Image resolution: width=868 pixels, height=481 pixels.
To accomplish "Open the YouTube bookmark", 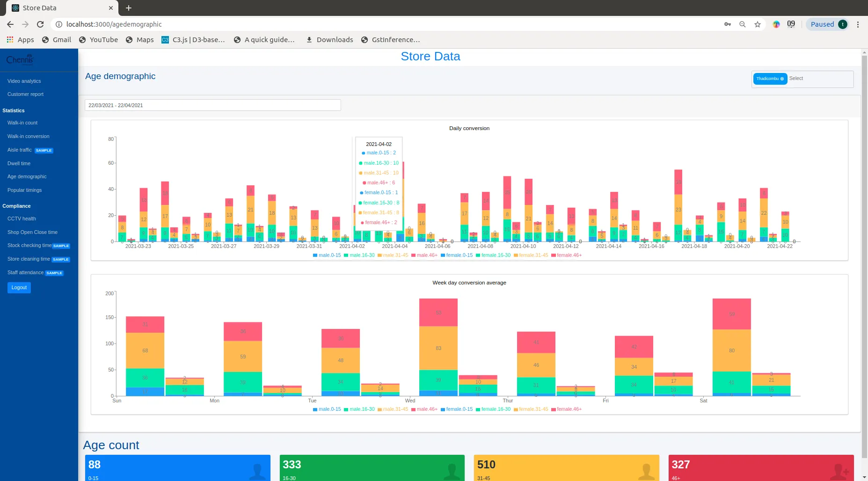I will coord(98,40).
